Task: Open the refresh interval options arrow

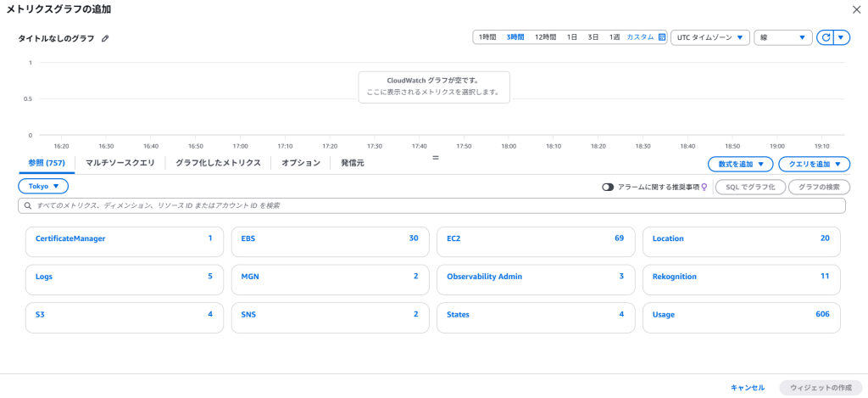Action: click(841, 37)
